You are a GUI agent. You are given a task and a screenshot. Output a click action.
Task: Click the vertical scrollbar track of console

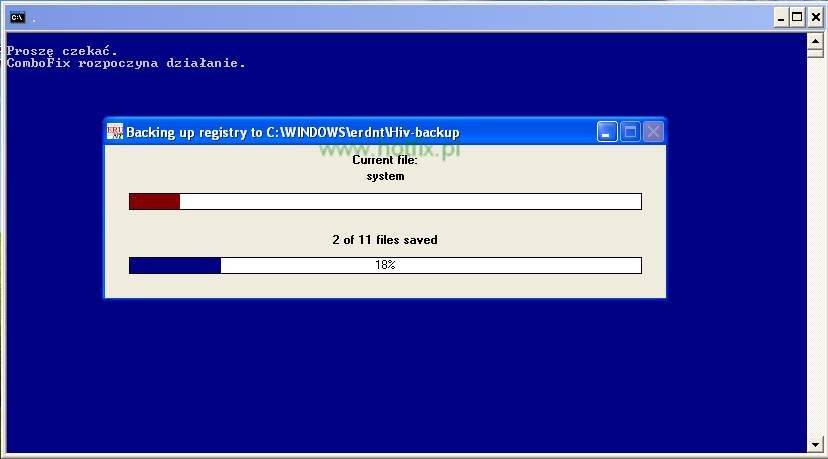click(x=815, y=240)
